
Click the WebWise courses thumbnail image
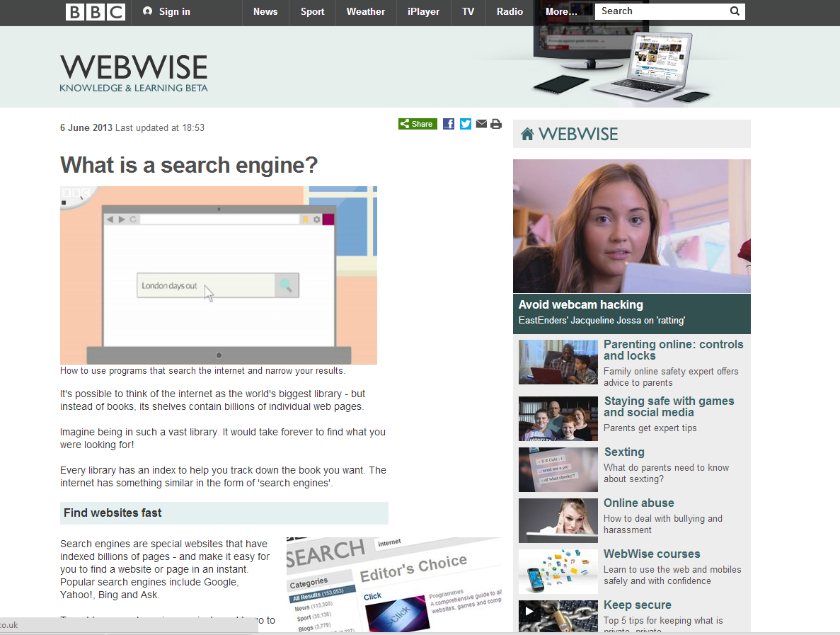558,571
